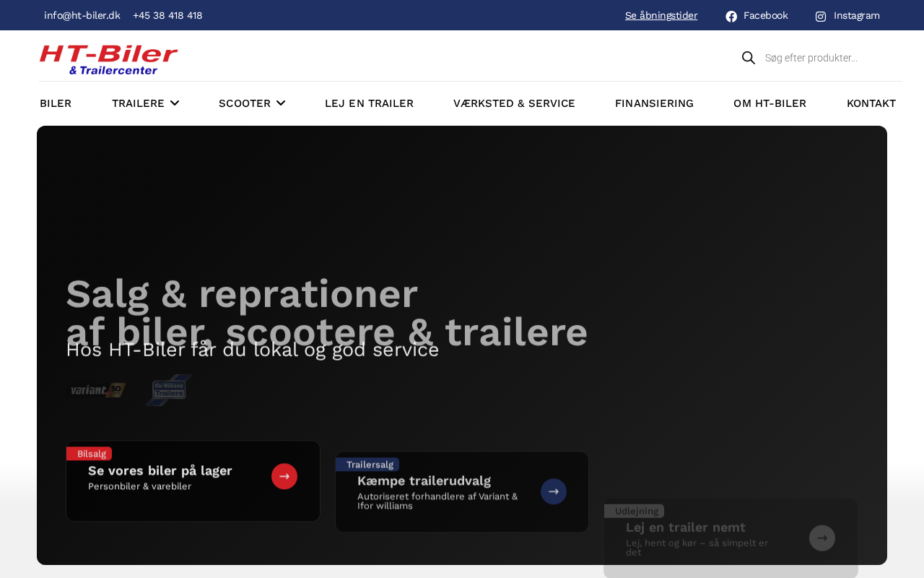
Task: Click the Instagram icon in top bar
Action: (821, 16)
